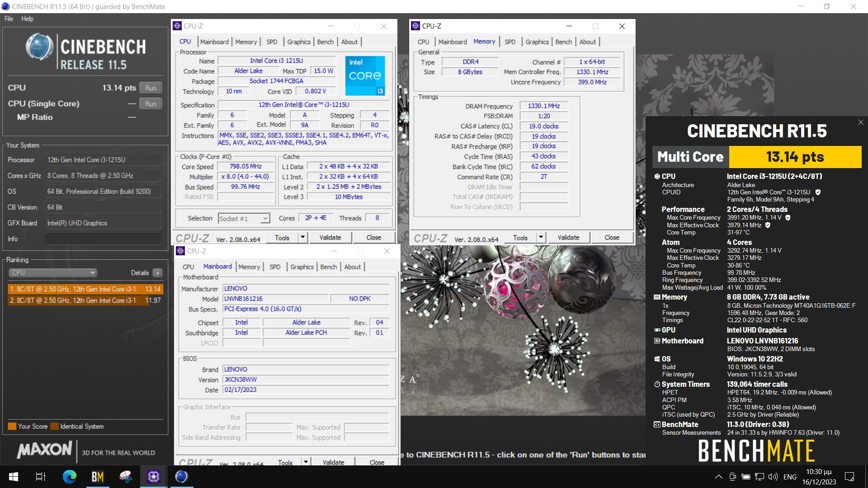Open Graphics tab in Mainboard window
Image resolution: width=868 pixels, height=488 pixels.
302,267
